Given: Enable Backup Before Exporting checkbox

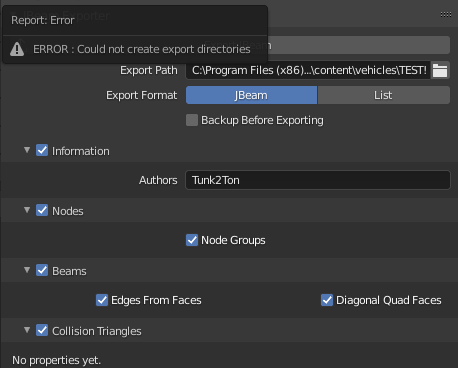Looking at the screenshot, I should click(x=192, y=120).
